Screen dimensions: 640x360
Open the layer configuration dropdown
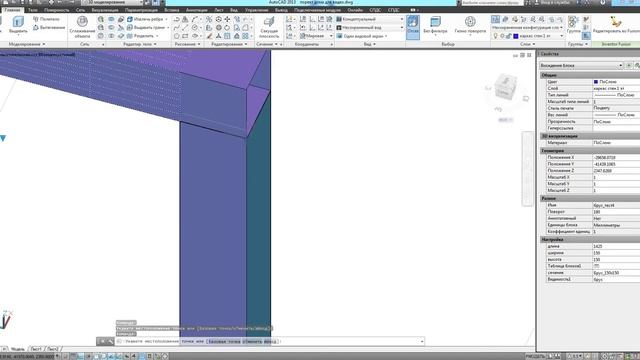527,27
